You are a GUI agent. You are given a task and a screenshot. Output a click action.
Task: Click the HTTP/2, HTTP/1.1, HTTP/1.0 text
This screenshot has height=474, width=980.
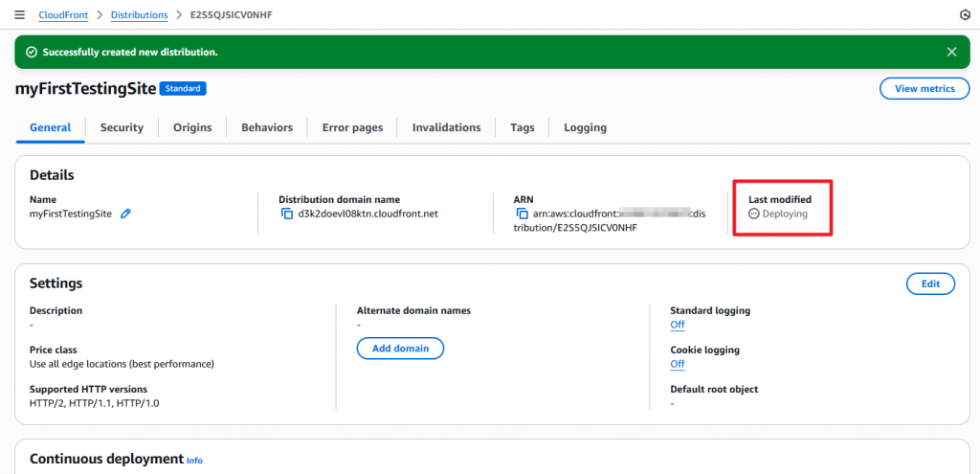(x=95, y=403)
